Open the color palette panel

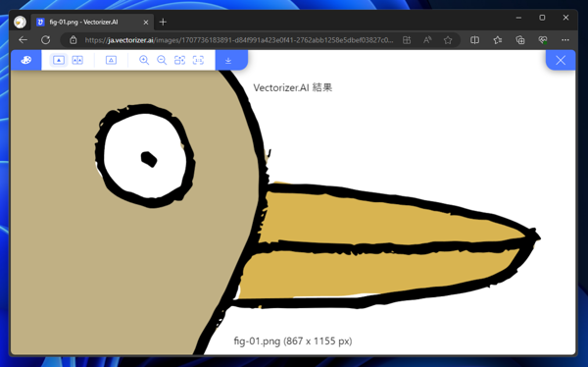25,60
